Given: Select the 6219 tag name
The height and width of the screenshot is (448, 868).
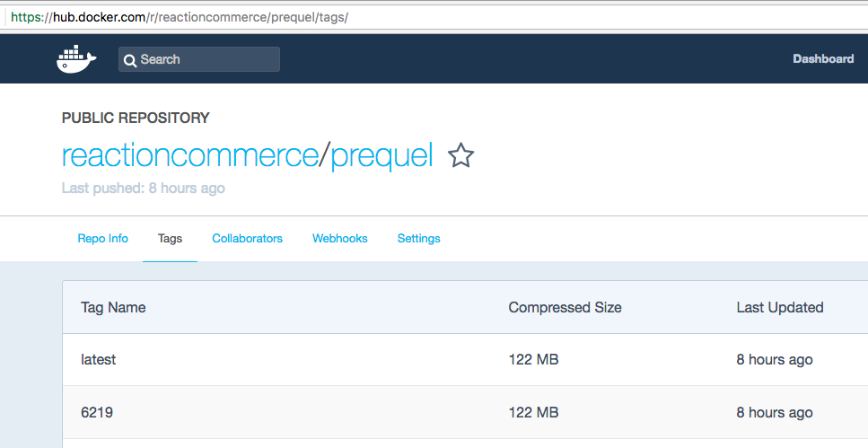Looking at the screenshot, I should (x=97, y=413).
